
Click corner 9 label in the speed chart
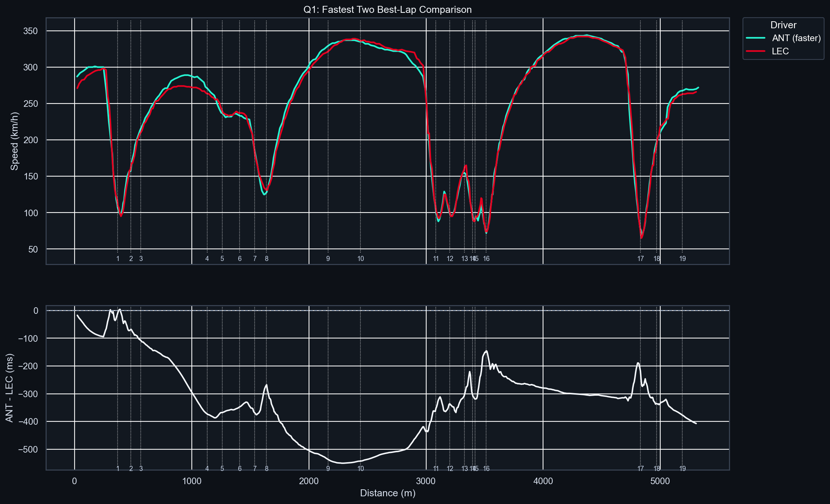tap(328, 259)
